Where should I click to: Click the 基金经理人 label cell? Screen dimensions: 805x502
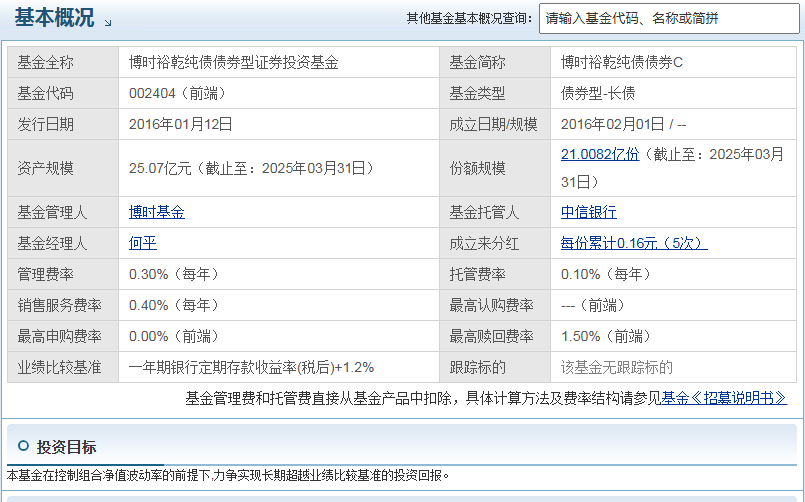tap(63, 243)
